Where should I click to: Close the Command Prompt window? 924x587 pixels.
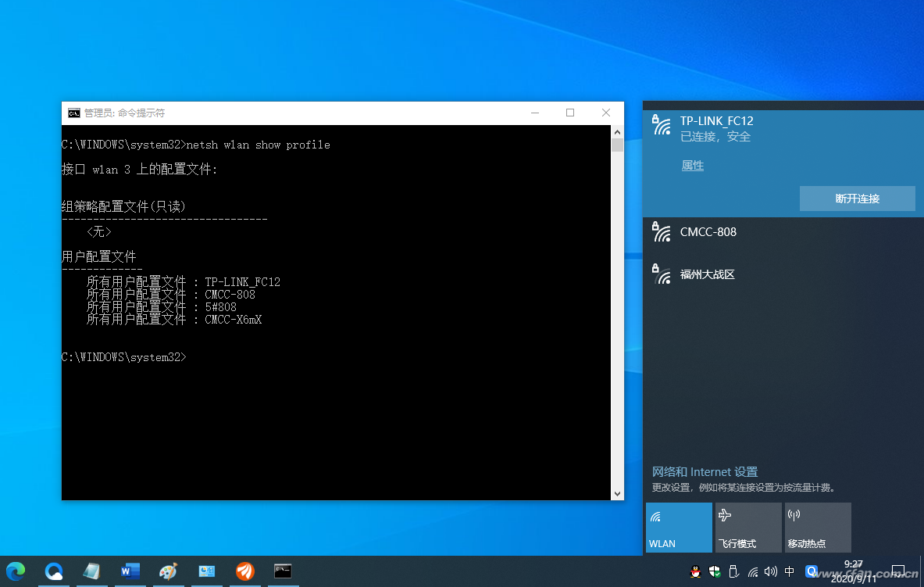(606, 113)
